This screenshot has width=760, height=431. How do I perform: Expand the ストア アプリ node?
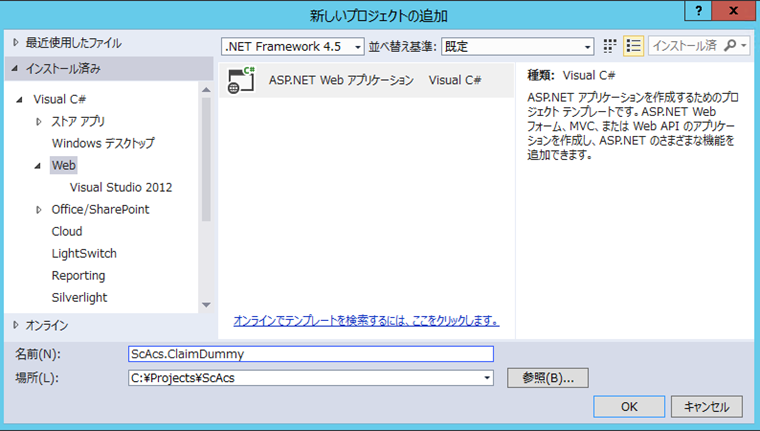(39, 122)
